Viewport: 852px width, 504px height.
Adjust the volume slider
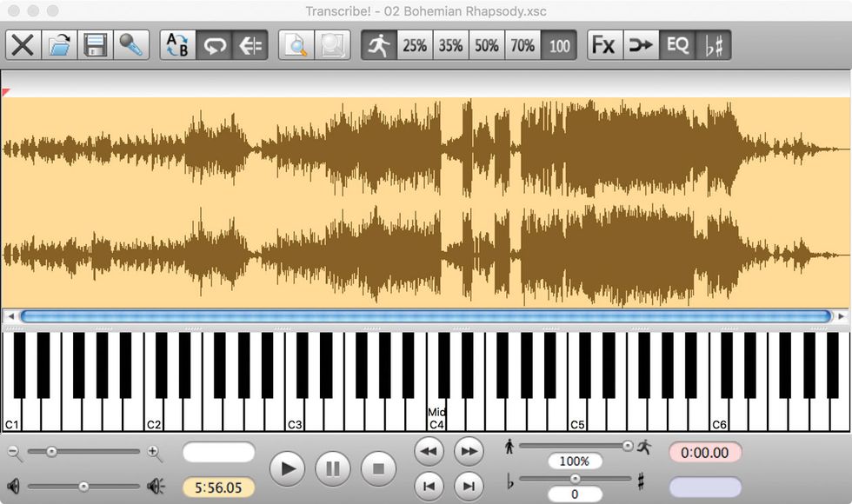[83, 487]
